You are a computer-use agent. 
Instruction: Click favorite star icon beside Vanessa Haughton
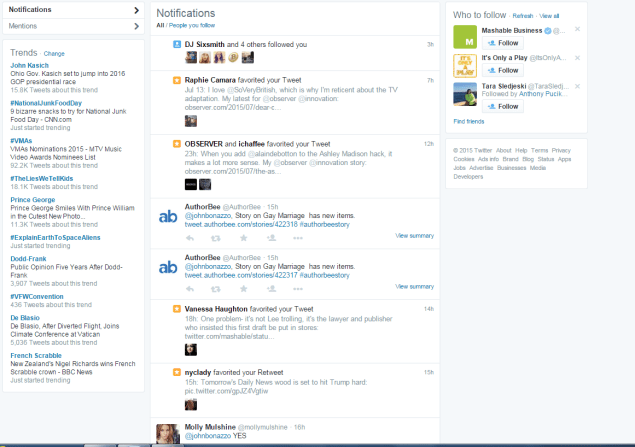click(x=177, y=309)
